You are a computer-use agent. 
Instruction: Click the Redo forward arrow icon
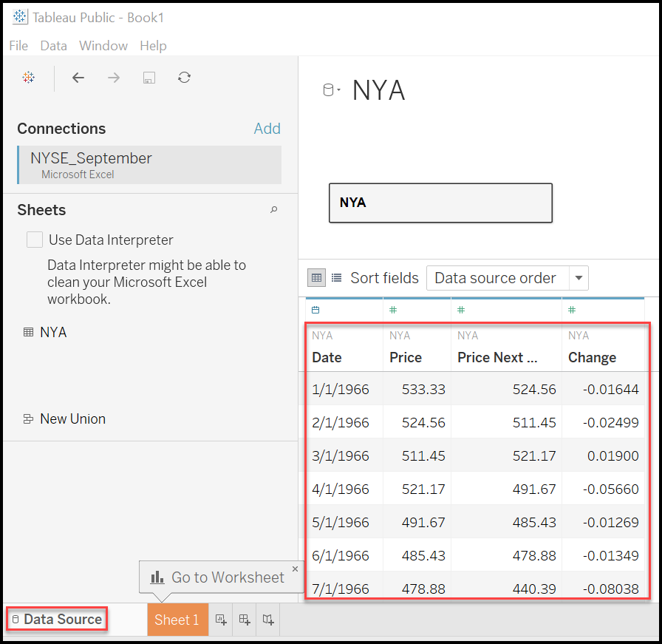[x=113, y=77]
